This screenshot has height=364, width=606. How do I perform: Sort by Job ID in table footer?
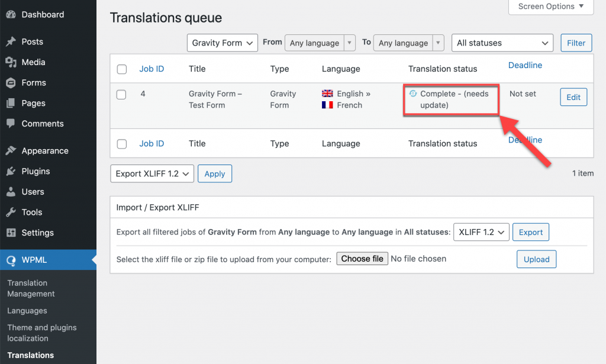pyautogui.click(x=151, y=143)
